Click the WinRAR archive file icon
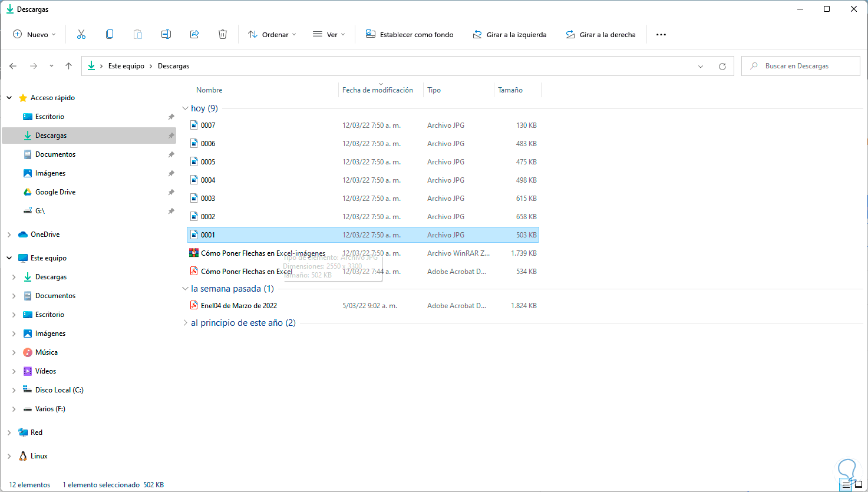The image size is (868, 492). click(194, 253)
